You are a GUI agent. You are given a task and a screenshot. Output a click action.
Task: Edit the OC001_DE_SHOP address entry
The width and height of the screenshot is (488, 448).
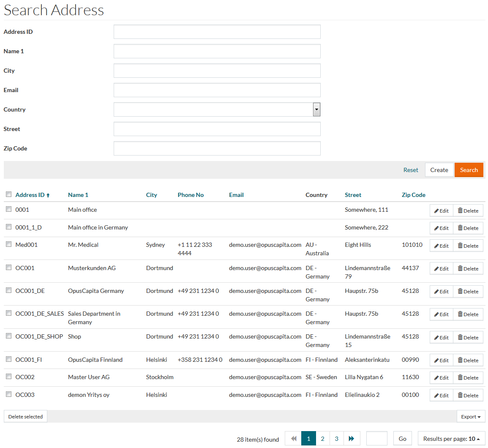point(441,338)
